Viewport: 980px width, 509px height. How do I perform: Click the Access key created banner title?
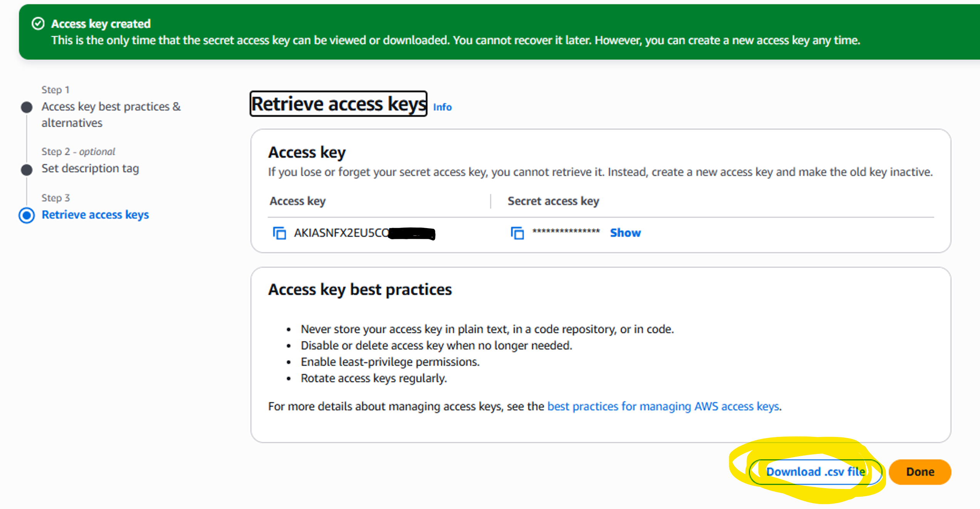[x=101, y=24]
